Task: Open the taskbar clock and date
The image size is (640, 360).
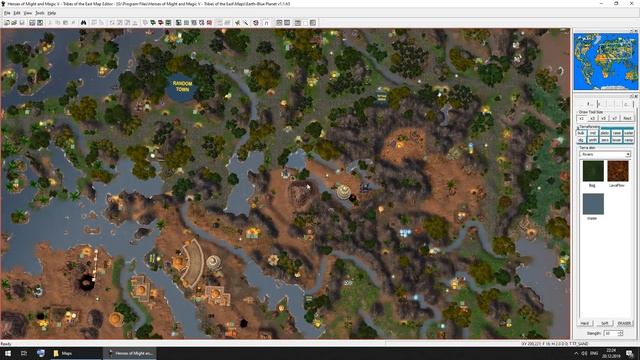Action: [x=611, y=353]
